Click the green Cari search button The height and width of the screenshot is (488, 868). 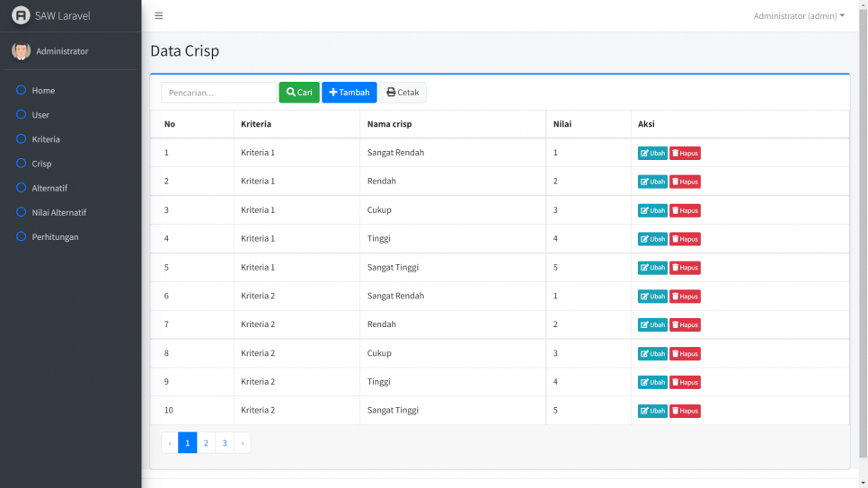[299, 93]
